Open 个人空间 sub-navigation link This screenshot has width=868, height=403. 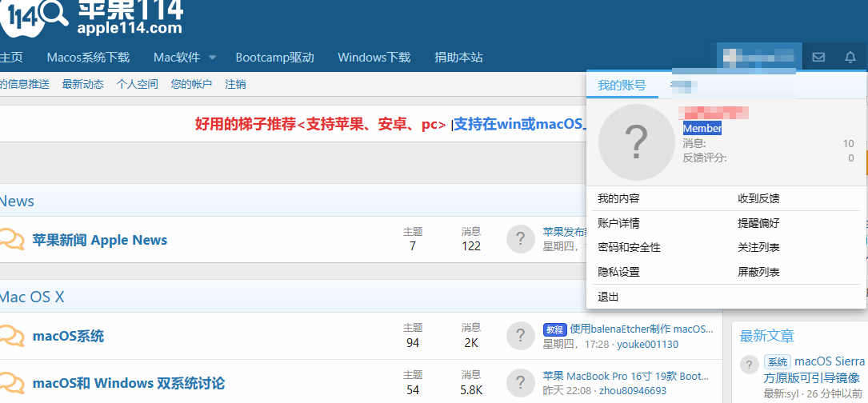(137, 84)
